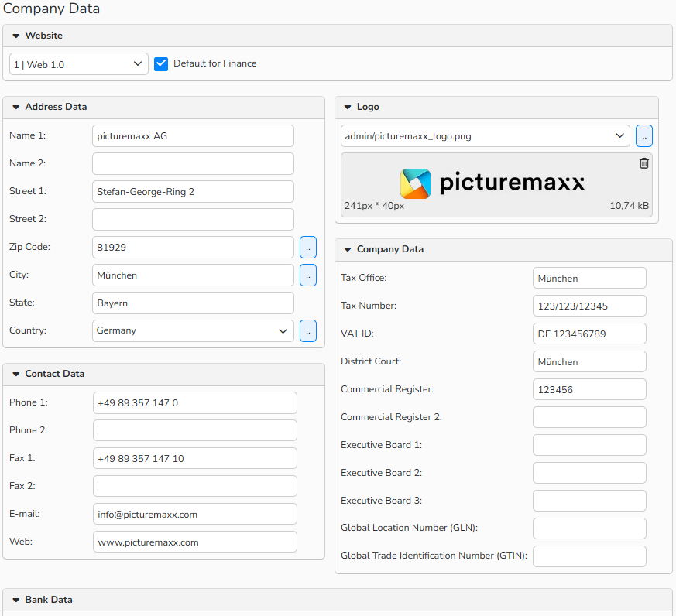This screenshot has width=676, height=616.
Task: Click the Executive Board 1 field
Action: pyautogui.click(x=589, y=445)
